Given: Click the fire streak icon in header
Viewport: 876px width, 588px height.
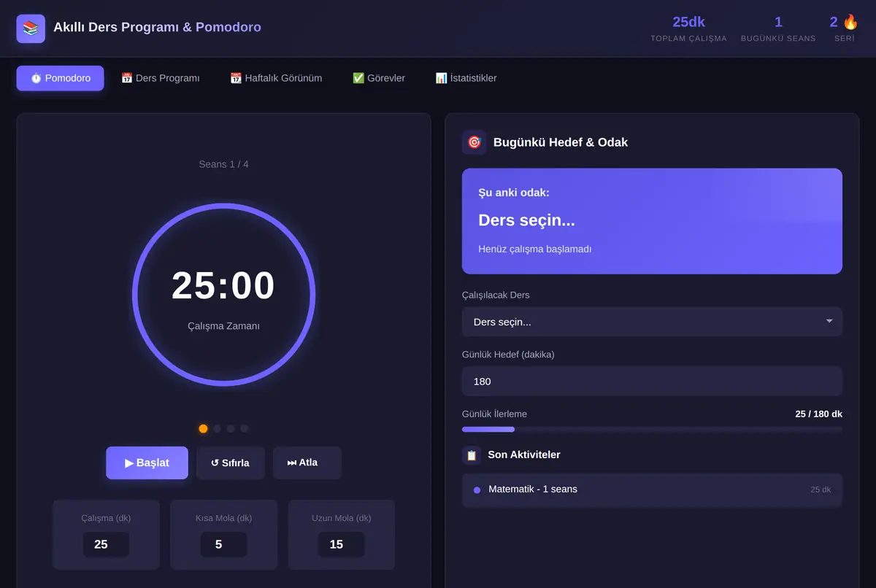Looking at the screenshot, I should click(850, 22).
